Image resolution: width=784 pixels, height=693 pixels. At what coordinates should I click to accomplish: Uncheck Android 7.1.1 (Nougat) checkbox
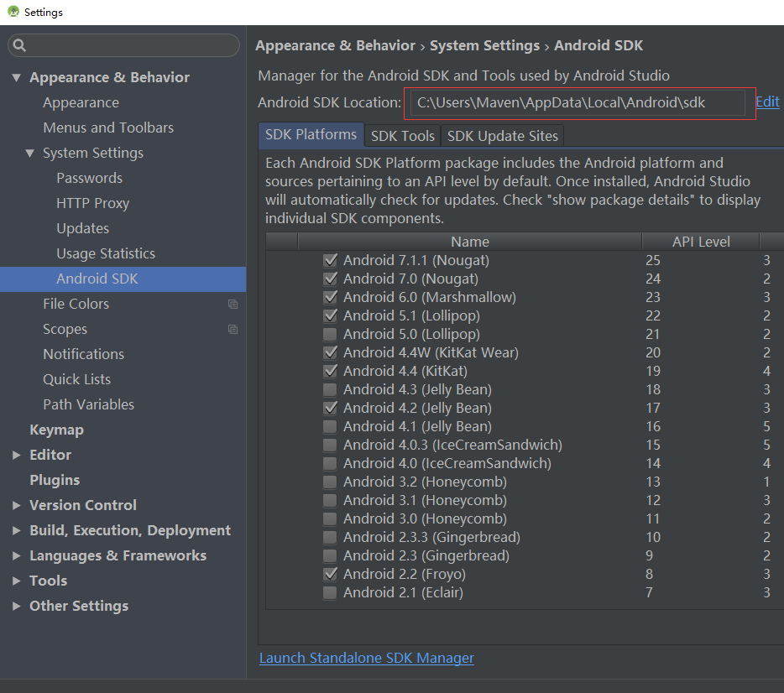coord(330,260)
